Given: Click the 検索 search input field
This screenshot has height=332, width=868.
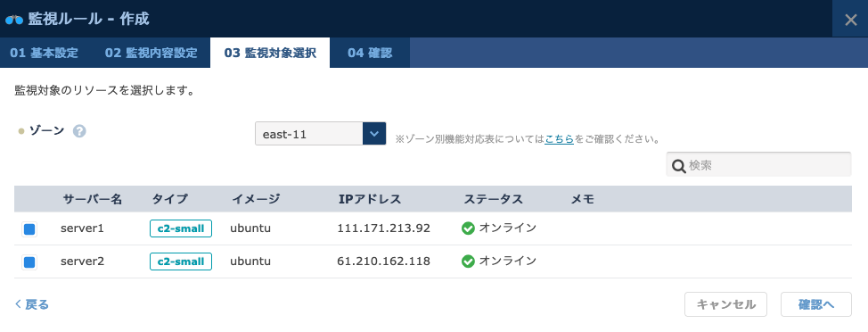Looking at the screenshot, I should click(758, 164).
